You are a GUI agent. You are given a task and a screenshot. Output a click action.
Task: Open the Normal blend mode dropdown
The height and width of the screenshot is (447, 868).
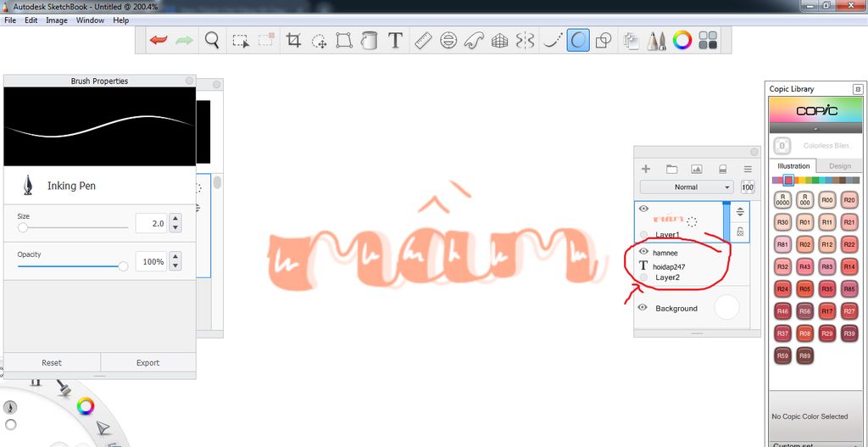pos(687,187)
